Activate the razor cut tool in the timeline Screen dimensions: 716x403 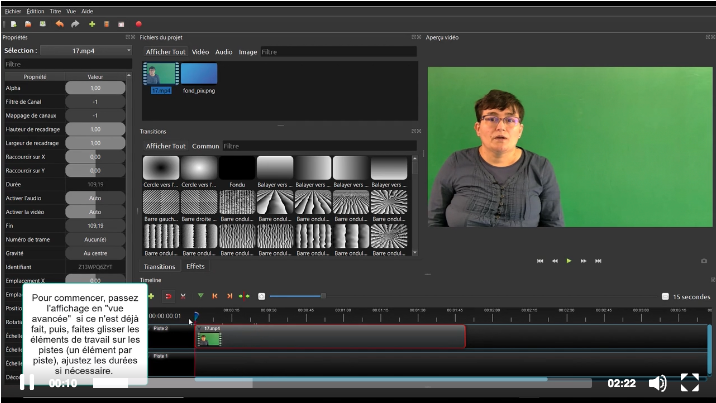tap(183, 296)
